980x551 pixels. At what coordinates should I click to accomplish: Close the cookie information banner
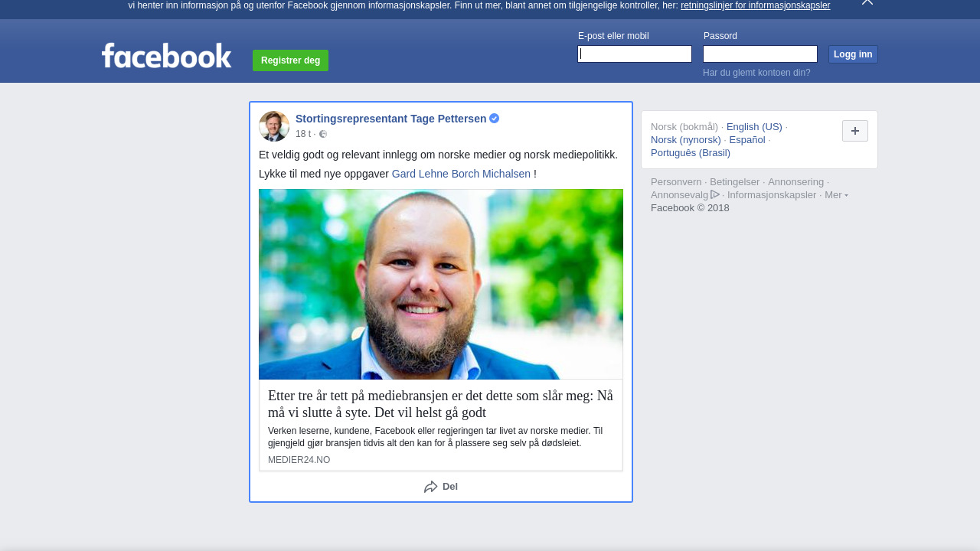click(x=867, y=2)
